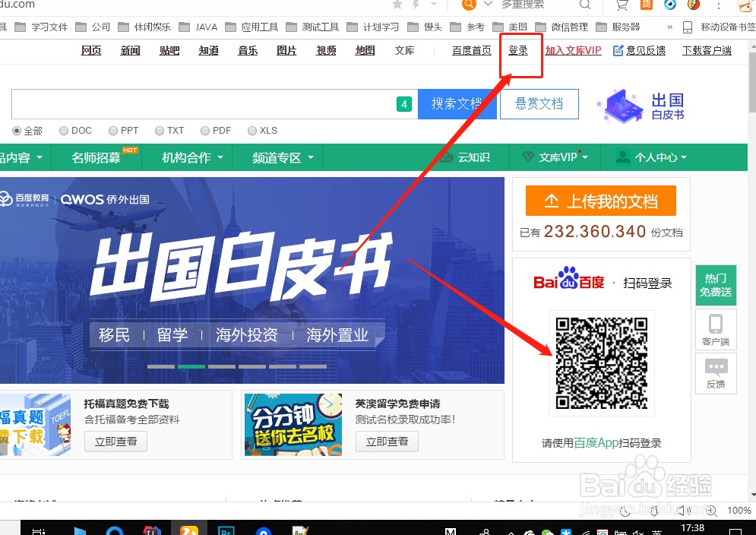Viewport: 756px width, 535px height.
Task: Click the 悬赏文档 button
Action: [539, 103]
